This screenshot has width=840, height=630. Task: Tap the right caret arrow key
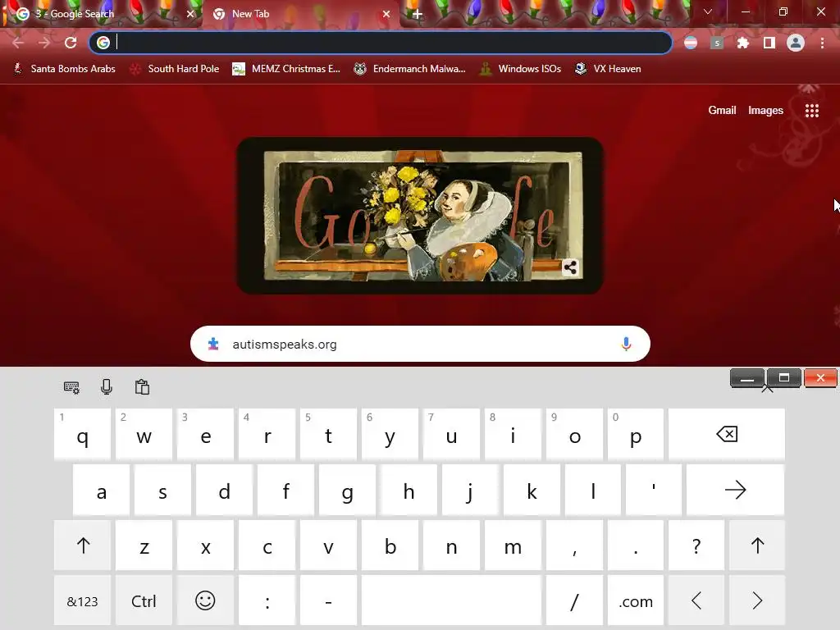tap(757, 600)
